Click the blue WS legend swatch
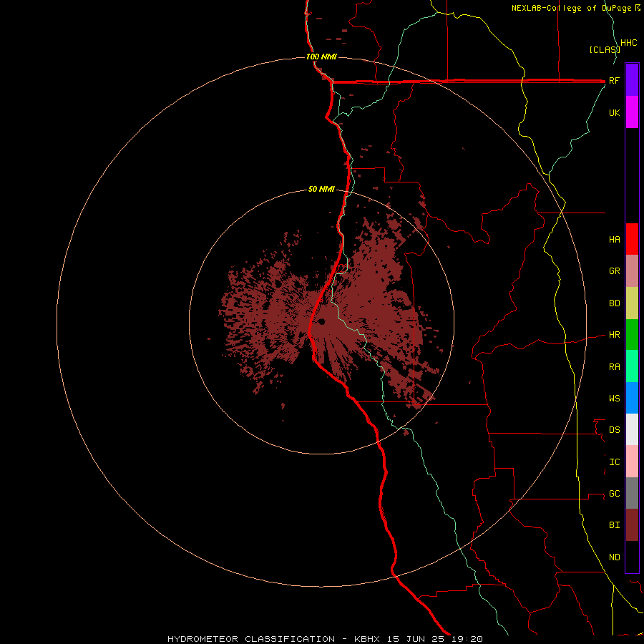The image size is (644, 644). (x=632, y=398)
